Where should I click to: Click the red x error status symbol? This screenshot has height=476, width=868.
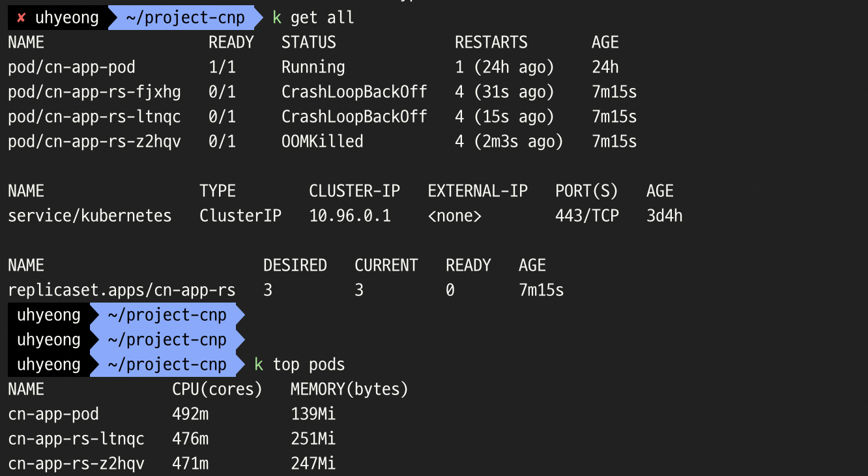tap(22, 18)
